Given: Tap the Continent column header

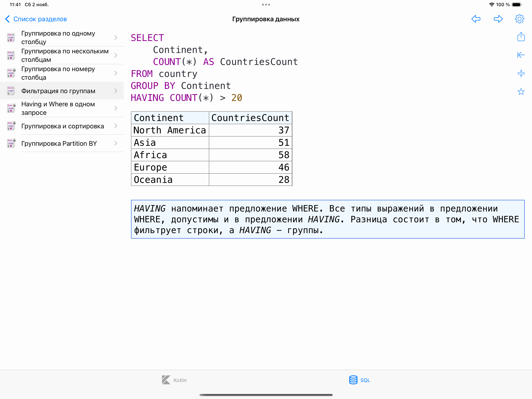Looking at the screenshot, I should click(170, 118).
